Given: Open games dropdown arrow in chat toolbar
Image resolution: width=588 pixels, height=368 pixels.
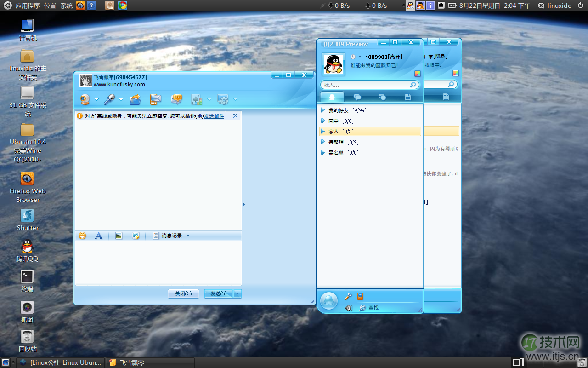Looking at the screenshot, I should click(209, 99).
